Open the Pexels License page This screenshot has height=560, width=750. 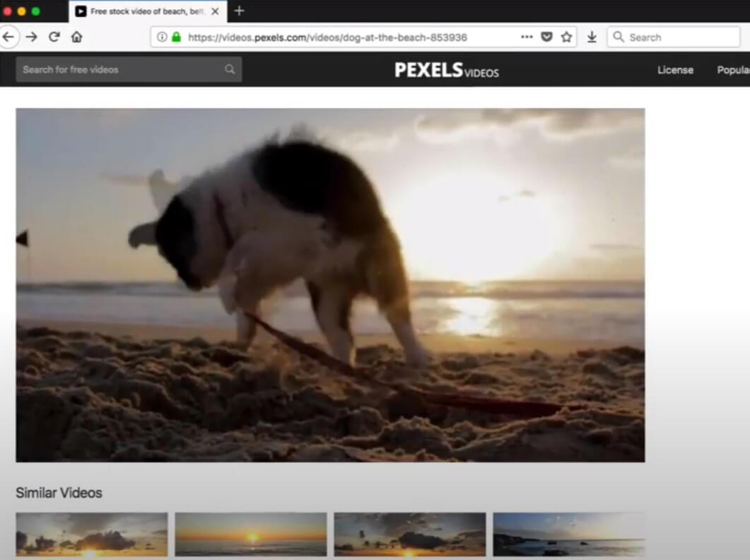(x=675, y=70)
